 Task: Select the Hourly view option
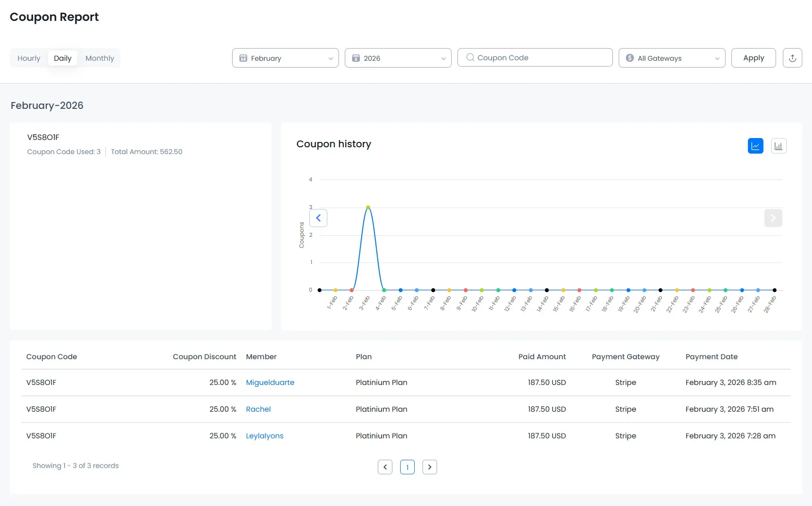click(29, 58)
